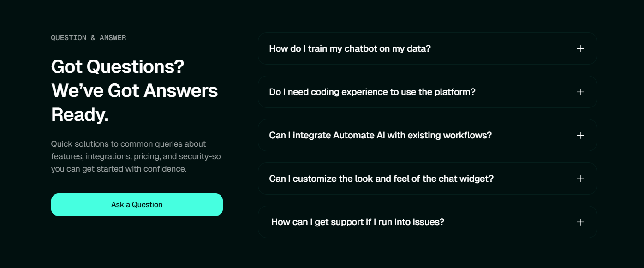Click the plus icon for the existing workflows question
This screenshot has width=644, height=268.
[x=580, y=135]
